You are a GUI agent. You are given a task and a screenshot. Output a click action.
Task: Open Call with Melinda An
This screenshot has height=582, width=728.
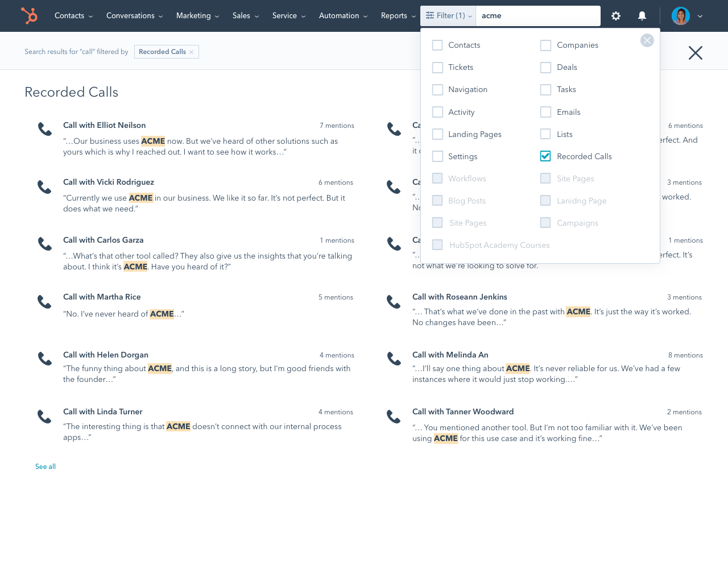450,355
